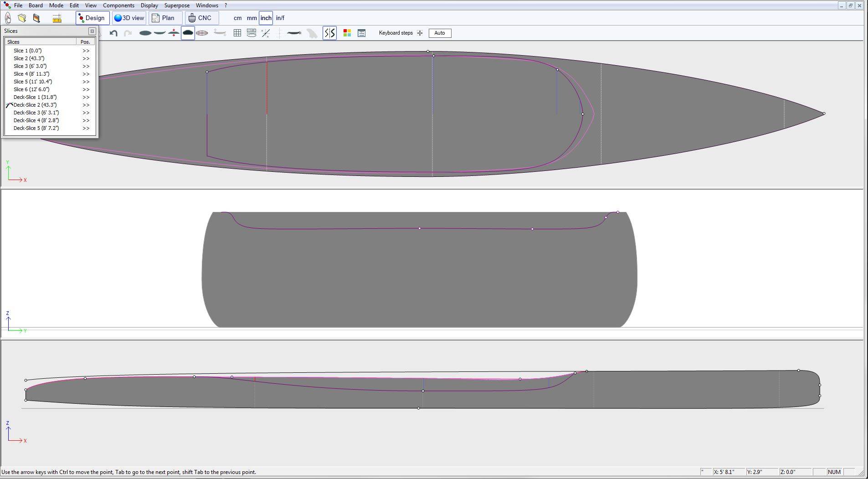
Task: Open the CNC mode
Action: 200,18
